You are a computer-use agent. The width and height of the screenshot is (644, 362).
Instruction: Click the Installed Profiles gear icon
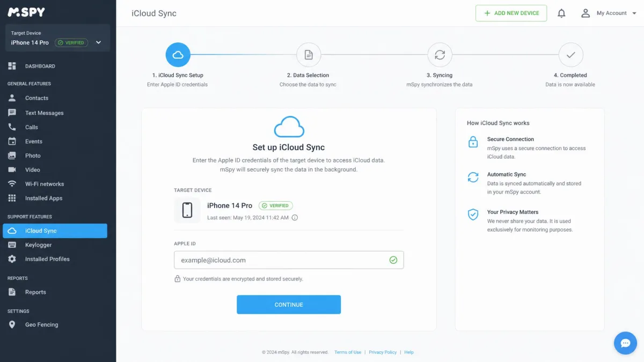click(x=12, y=259)
